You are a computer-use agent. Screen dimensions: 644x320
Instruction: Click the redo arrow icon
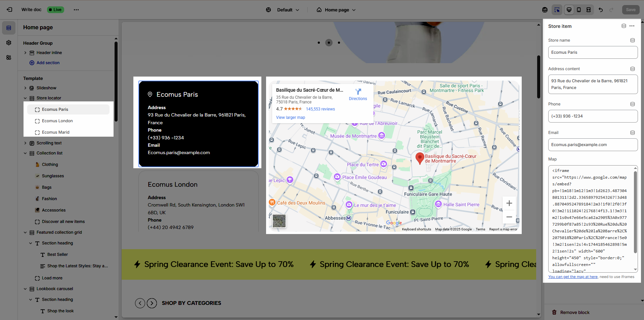pos(611,10)
